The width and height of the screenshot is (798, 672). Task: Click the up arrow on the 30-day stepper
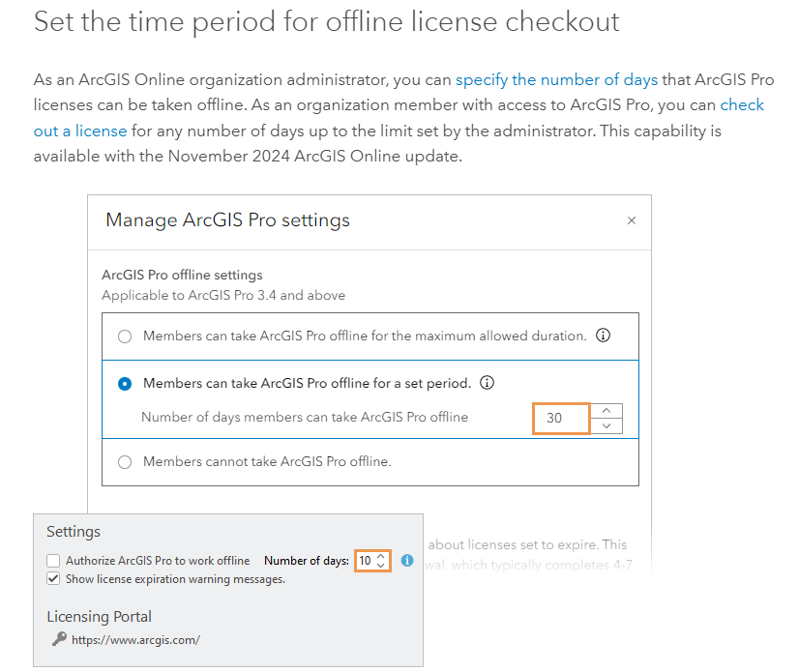[606, 412]
